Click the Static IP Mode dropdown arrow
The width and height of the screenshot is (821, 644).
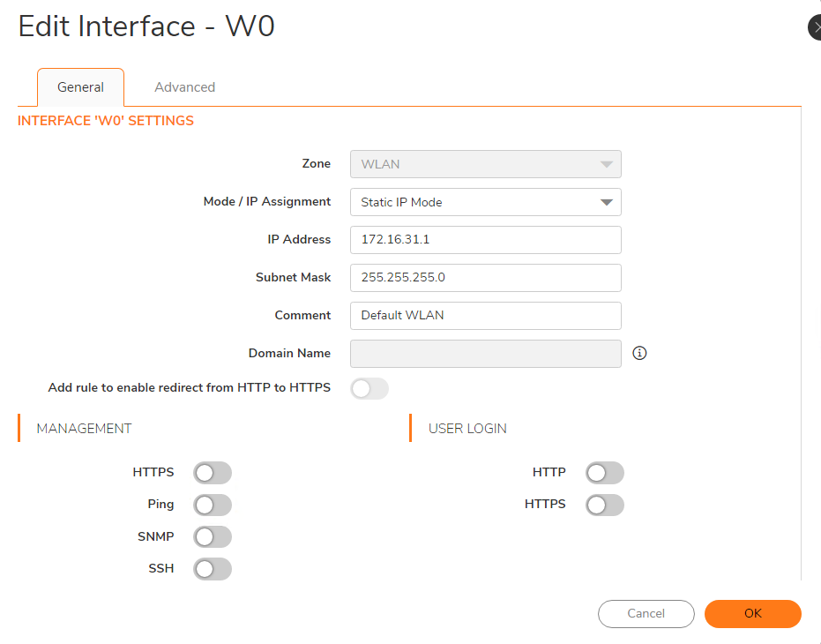tap(607, 202)
